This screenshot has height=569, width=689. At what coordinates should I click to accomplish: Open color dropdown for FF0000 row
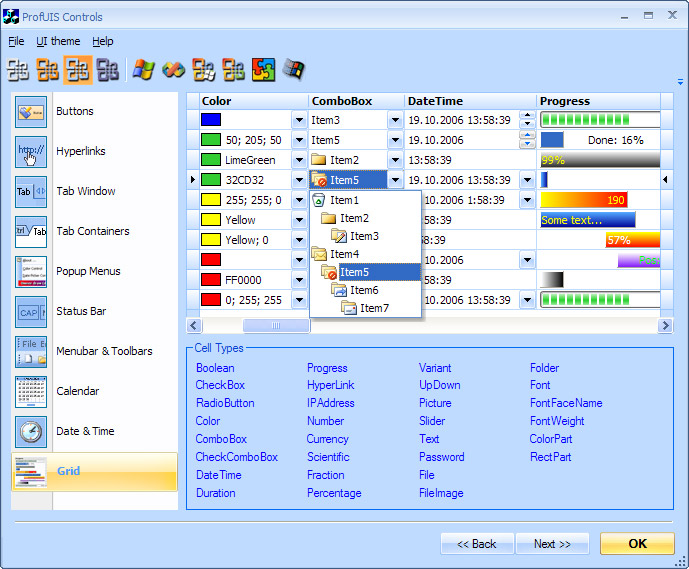click(x=299, y=280)
